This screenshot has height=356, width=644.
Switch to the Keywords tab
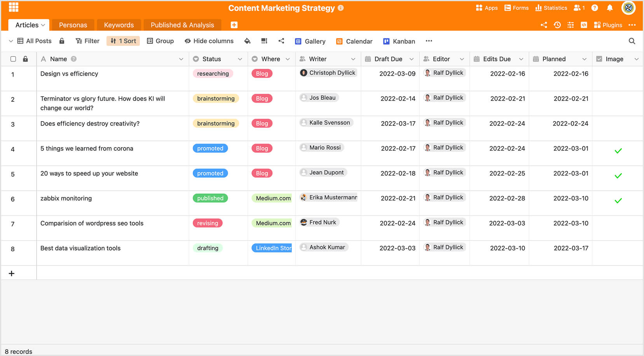pos(119,25)
